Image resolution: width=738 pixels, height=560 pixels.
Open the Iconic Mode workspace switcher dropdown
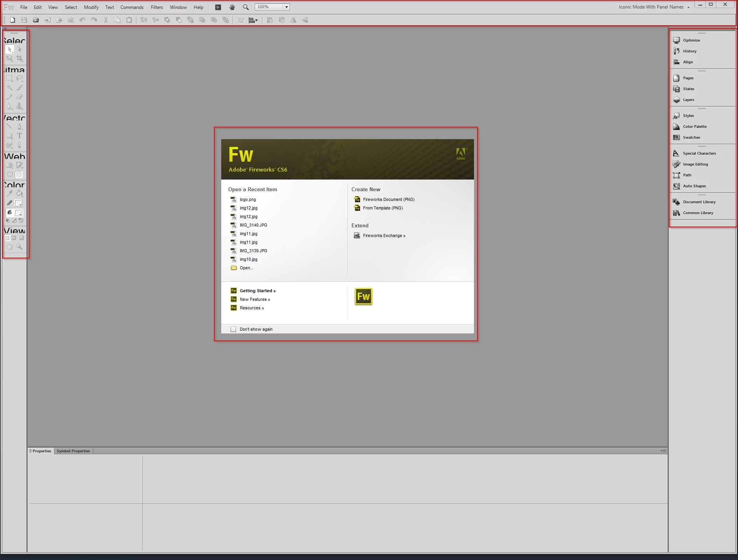654,7
